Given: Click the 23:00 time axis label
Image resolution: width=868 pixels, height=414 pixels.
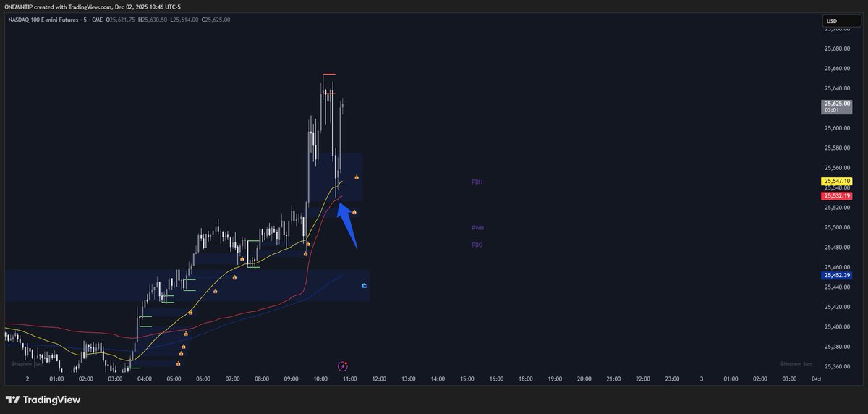Looking at the screenshot, I should coord(672,379).
